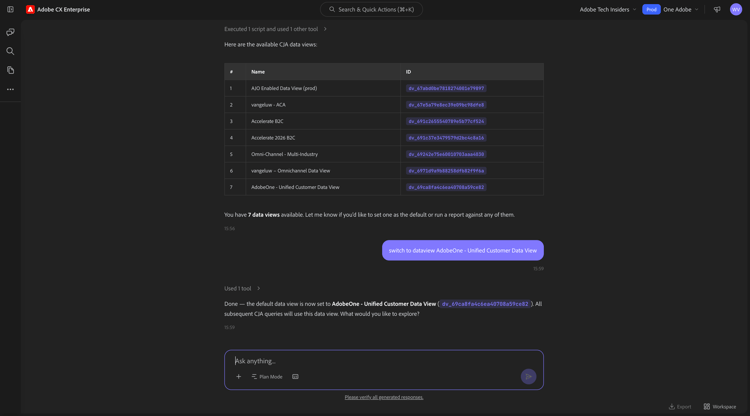Viewport: 750px width, 416px height.
Task: Click the plus attach icon in composer
Action: (x=238, y=376)
